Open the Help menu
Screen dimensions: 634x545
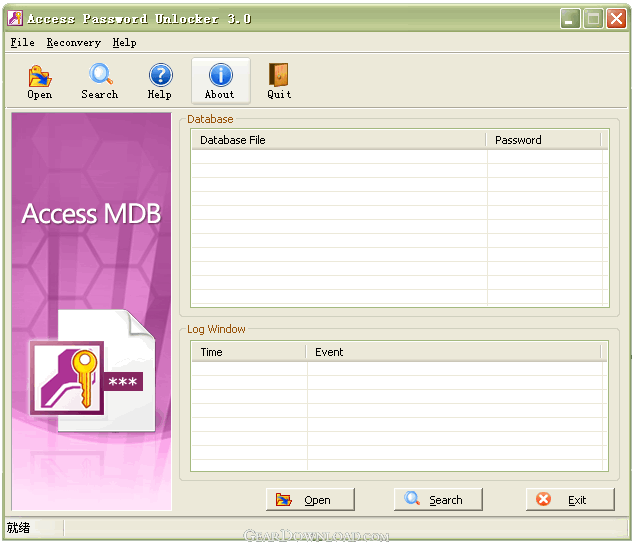124,42
